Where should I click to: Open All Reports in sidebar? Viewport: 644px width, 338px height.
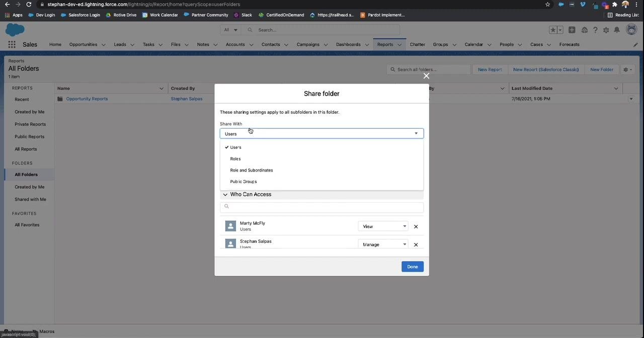click(x=26, y=149)
